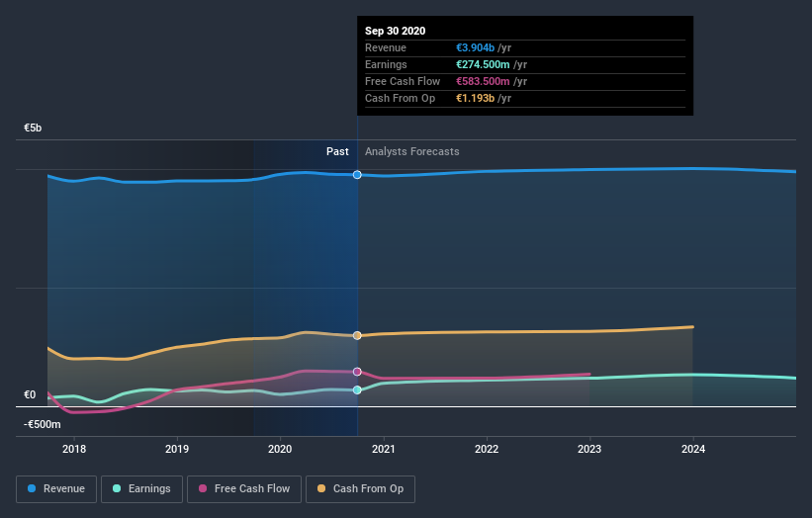Click the Earnings row label in tooltip

[386, 64]
